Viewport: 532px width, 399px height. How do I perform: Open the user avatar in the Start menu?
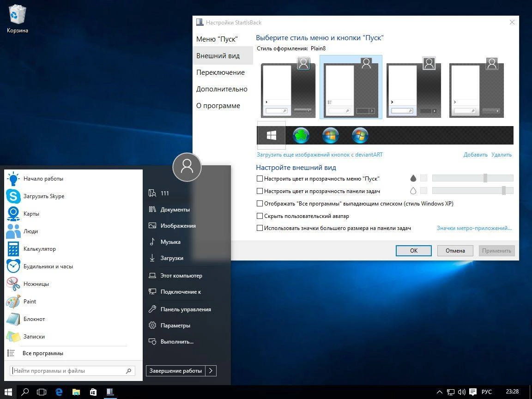(187, 167)
